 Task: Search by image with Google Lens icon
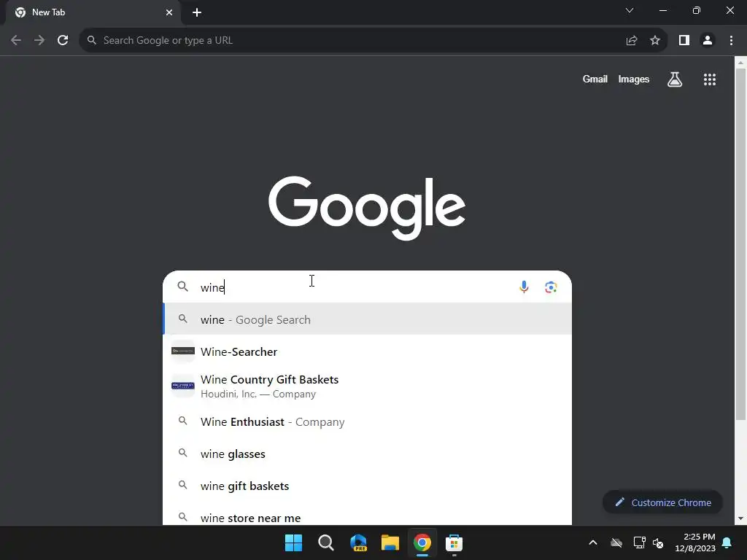click(x=551, y=287)
